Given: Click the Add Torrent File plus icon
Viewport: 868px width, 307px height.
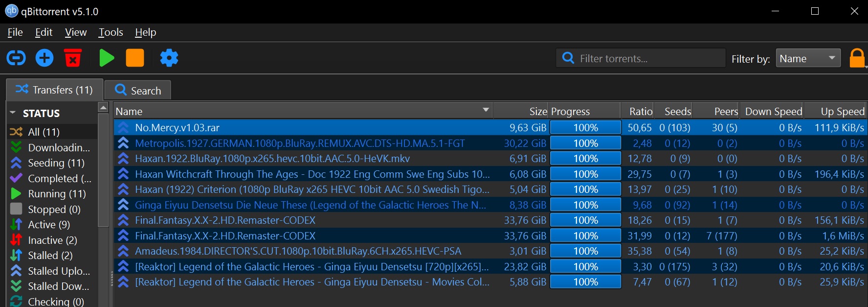Looking at the screenshot, I should 45,58.
